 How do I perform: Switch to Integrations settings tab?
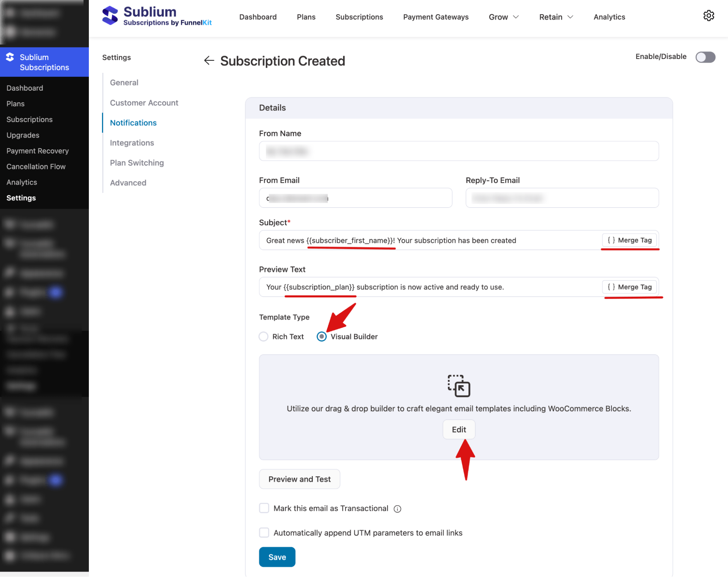(x=132, y=143)
